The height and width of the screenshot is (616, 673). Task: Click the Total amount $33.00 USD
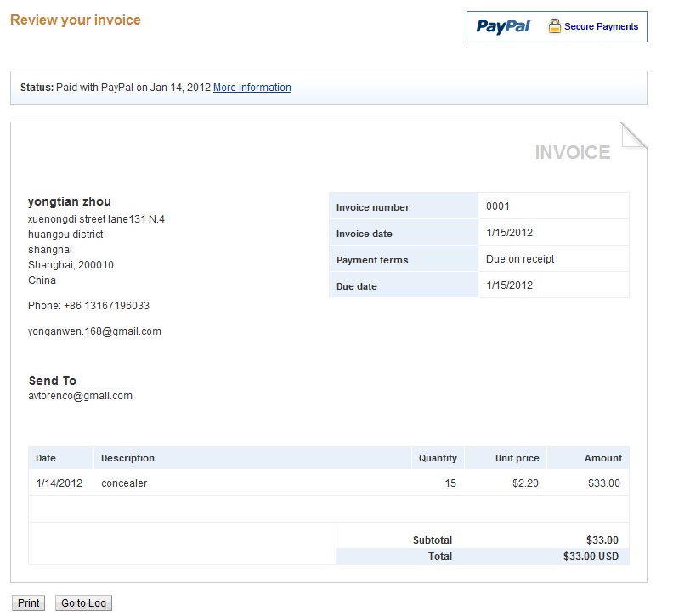point(591,557)
